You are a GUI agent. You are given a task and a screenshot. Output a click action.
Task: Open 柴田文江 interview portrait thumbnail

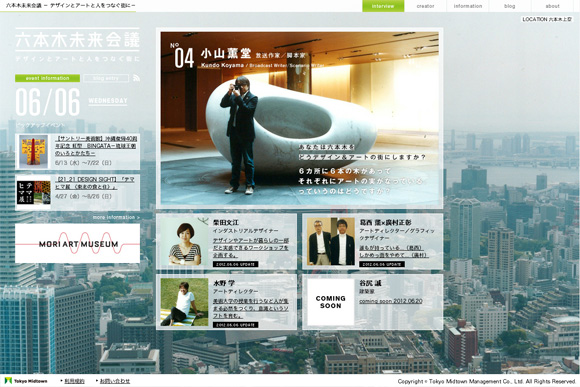pos(185,241)
